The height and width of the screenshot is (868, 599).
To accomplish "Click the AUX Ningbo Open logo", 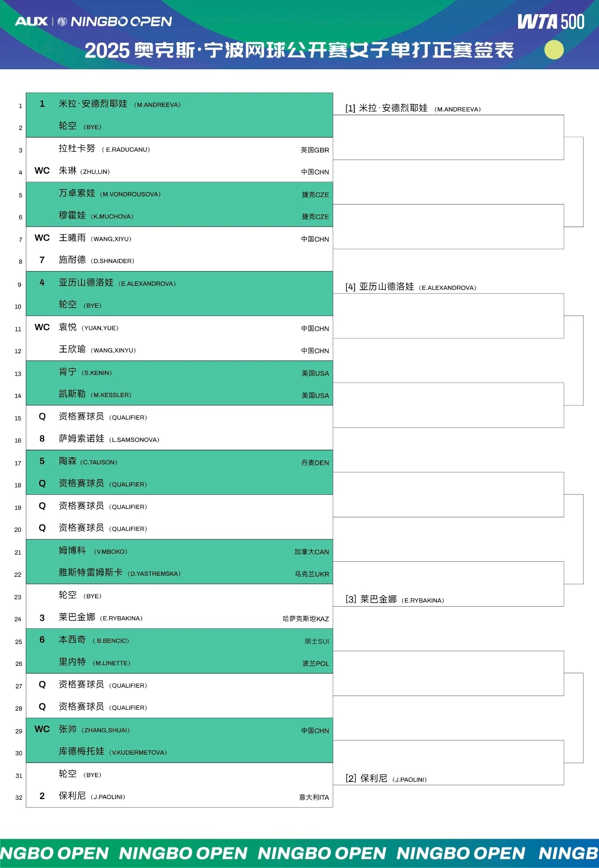I will click(x=94, y=21).
